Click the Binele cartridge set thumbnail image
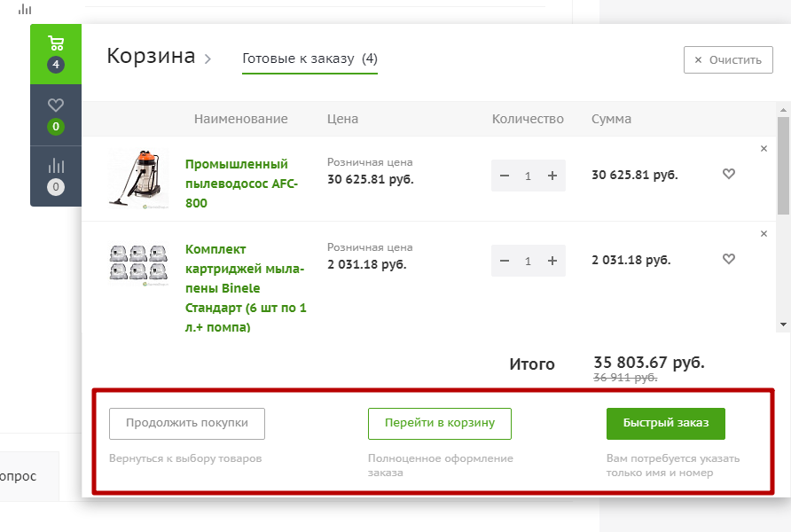 point(138,262)
